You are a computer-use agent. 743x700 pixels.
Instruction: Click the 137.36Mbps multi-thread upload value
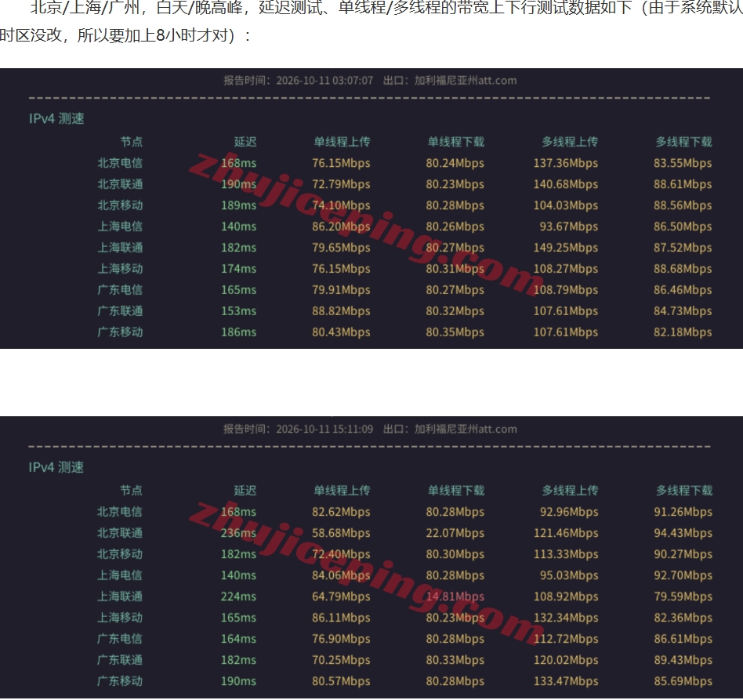(566, 163)
